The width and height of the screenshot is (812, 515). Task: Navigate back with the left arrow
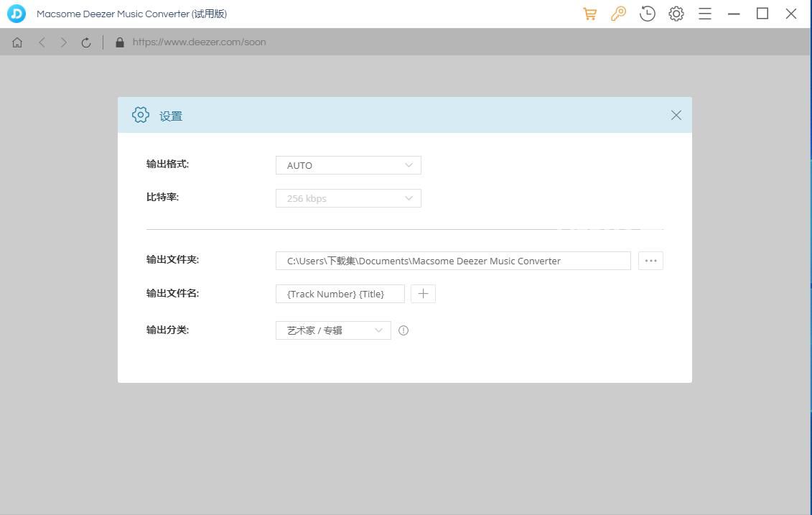click(x=42, y=42)
